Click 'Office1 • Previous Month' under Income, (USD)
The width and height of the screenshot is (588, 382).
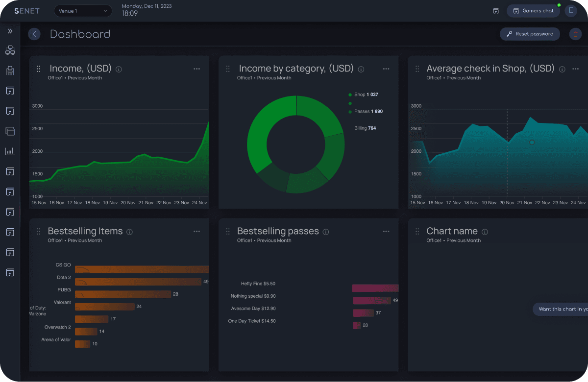tap(75, 78)
